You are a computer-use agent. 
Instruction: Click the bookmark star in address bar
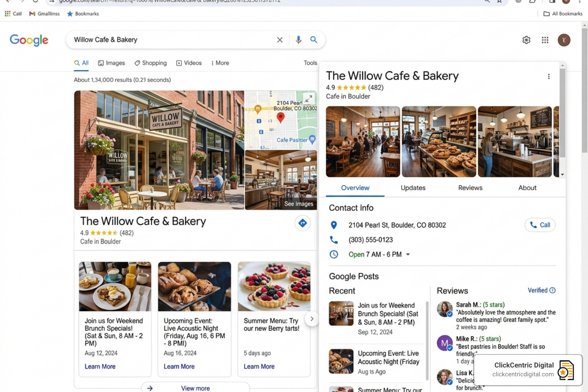[500, 2]
